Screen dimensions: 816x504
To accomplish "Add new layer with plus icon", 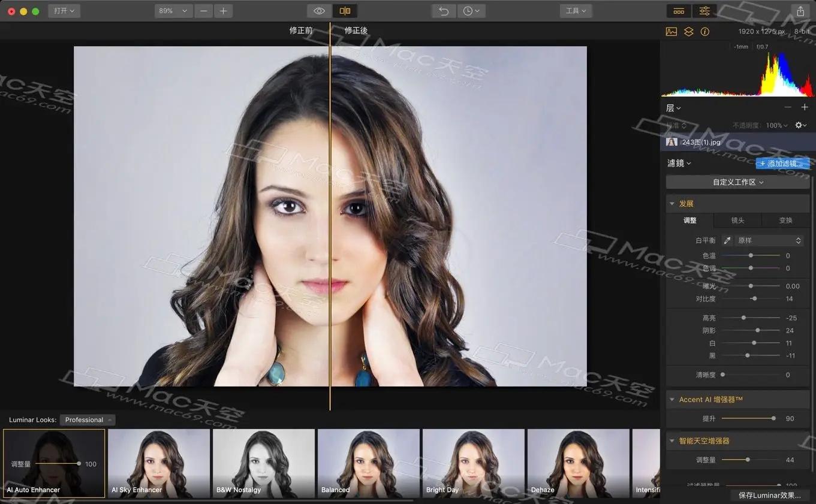I will point(805,107).
